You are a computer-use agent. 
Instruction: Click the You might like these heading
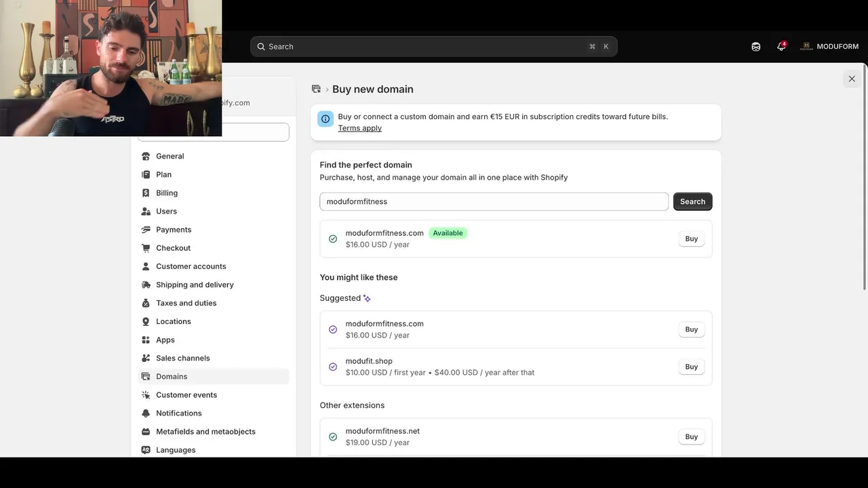[359, 277]
